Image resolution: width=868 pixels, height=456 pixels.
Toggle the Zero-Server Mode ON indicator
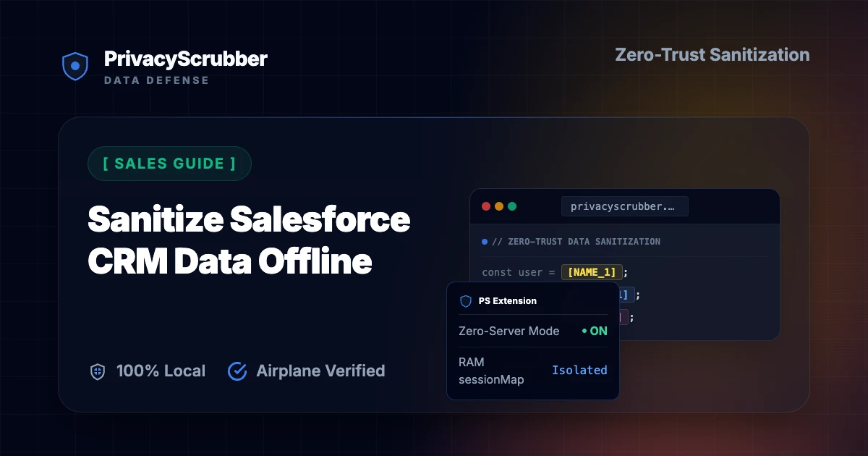tap(595, 331)
